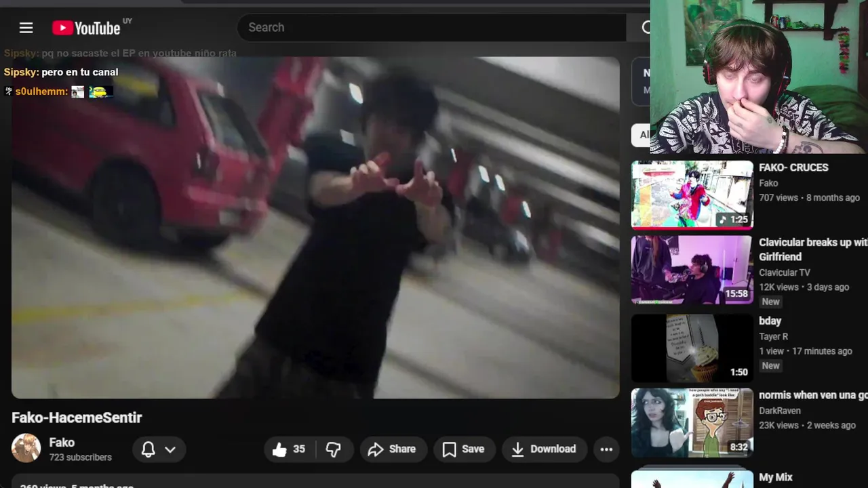Image resolution: width=868 pixels, height=488 pixels.
Task: Dislike the video with thumbs down
Action: pos(333,449)
